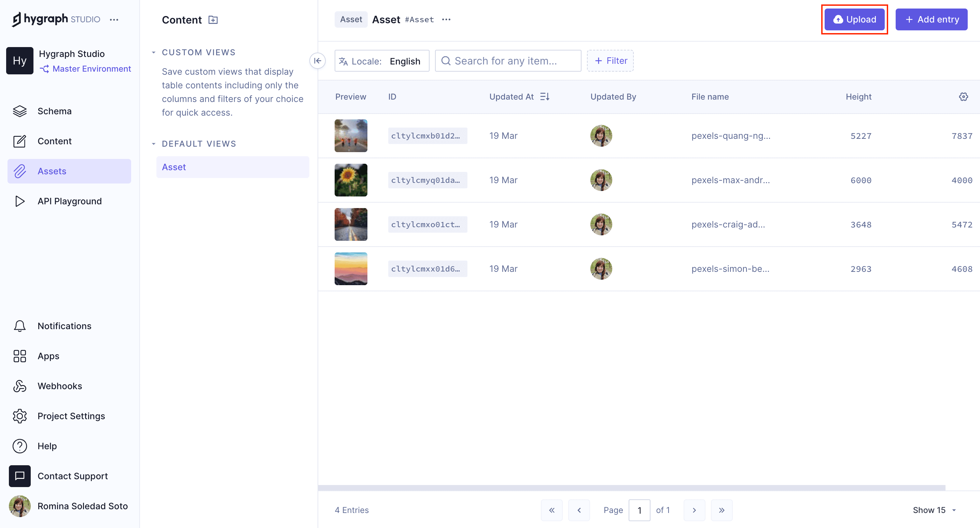Click the sunflower image thumbnail
This screenshot has width=980, height=528.
350,180
